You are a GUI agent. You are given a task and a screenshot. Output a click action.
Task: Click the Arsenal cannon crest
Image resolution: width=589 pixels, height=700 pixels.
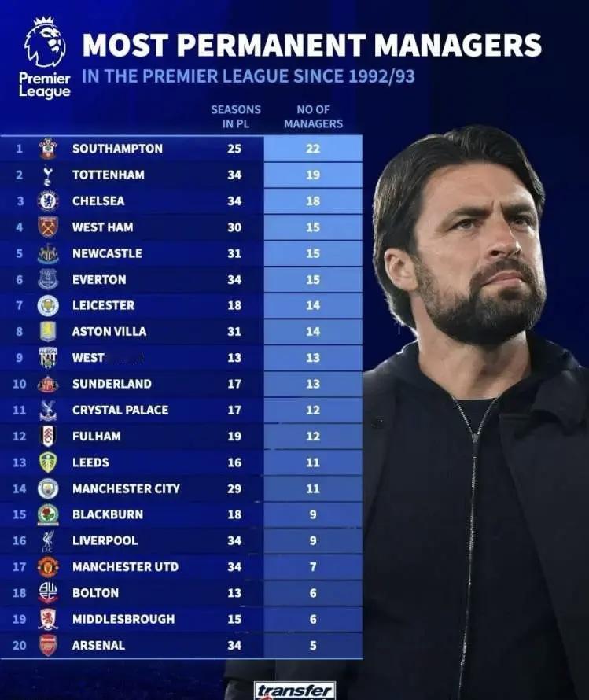(x=48, y=645)
